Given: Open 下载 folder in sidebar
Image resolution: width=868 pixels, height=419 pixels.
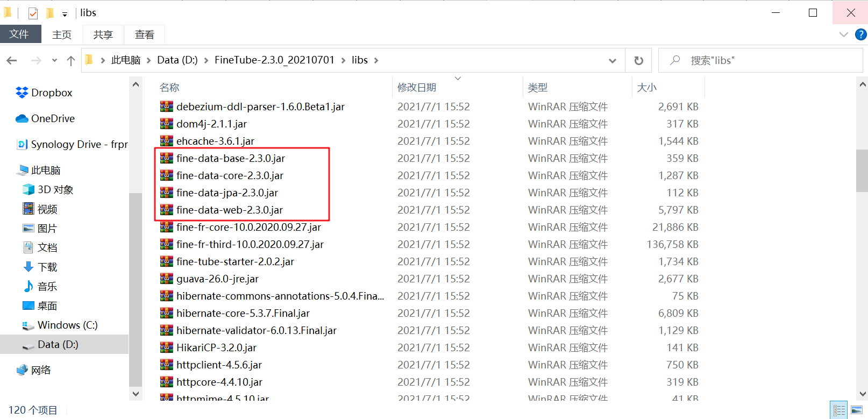Looking at the screenshot, I should point(40,267).
